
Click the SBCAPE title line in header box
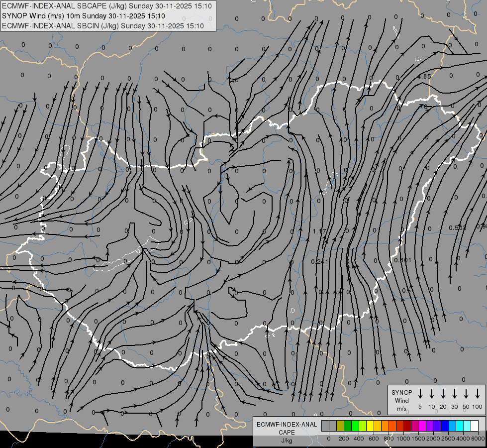pos(107,6)
